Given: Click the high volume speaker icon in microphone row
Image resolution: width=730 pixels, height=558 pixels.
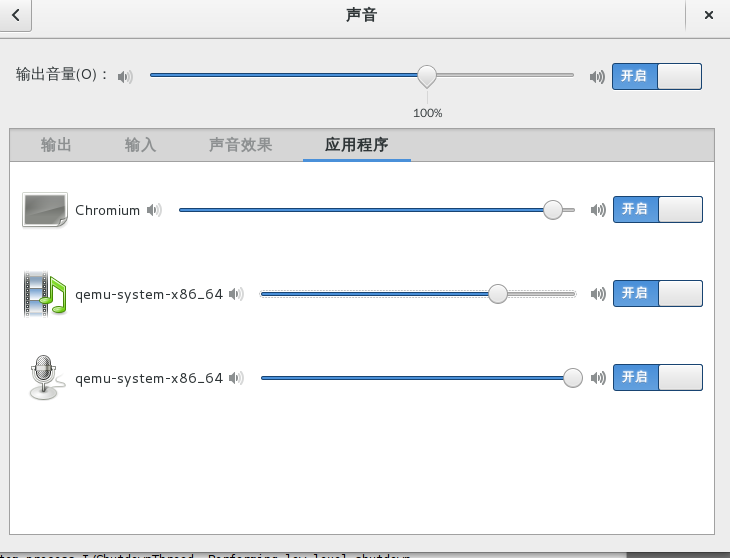Looking at the screenshot, I should click(598, 378).
